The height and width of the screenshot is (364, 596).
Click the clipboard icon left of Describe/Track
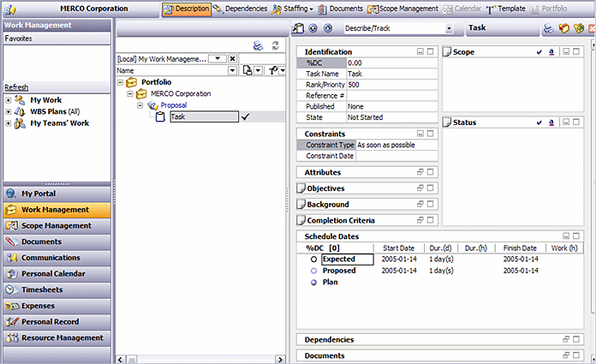[x=298, y=28]
